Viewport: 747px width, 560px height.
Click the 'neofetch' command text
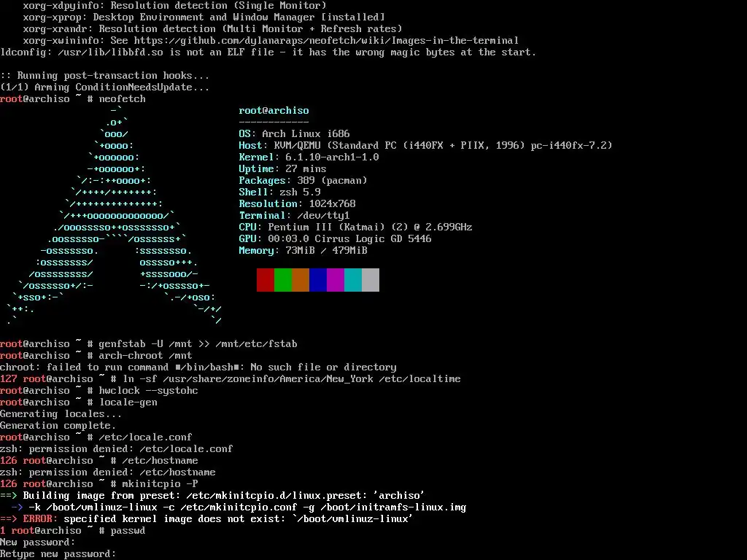pyautogui.click(x=123, y=98)
